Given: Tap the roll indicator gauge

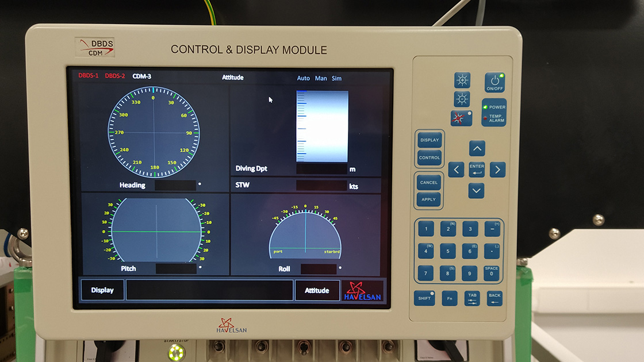Looking at the screenshot, I should (305, 232).
